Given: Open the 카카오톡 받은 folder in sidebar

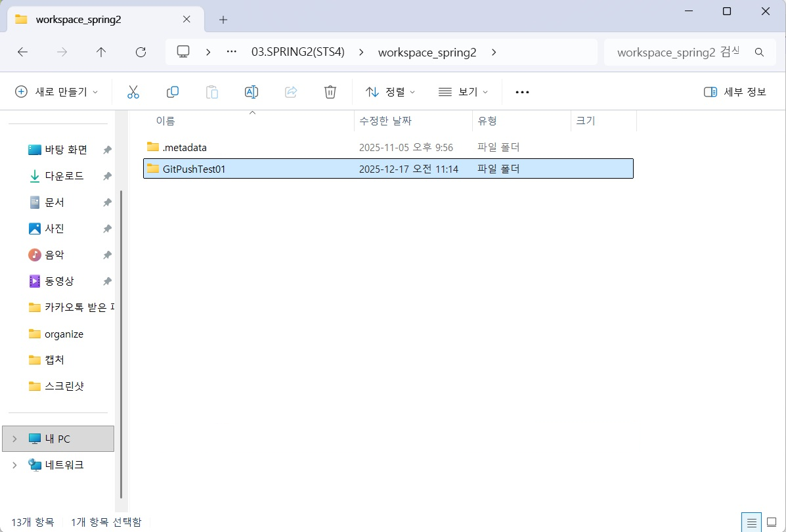Looking at the screenshot, I should (x=70, y=307).
